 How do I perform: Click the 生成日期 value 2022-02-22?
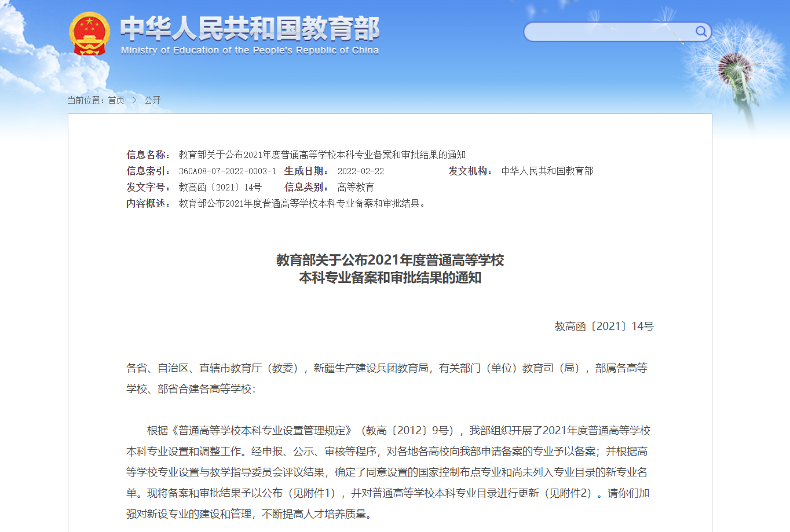point(360,171)
